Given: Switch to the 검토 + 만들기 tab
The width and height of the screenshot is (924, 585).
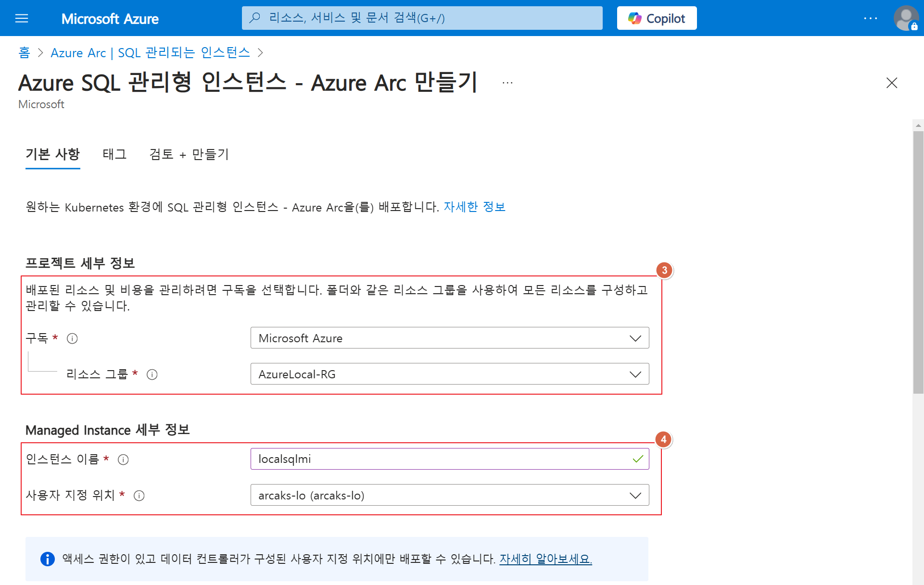Looking at the screenshot, I should (x=189, y=154).
